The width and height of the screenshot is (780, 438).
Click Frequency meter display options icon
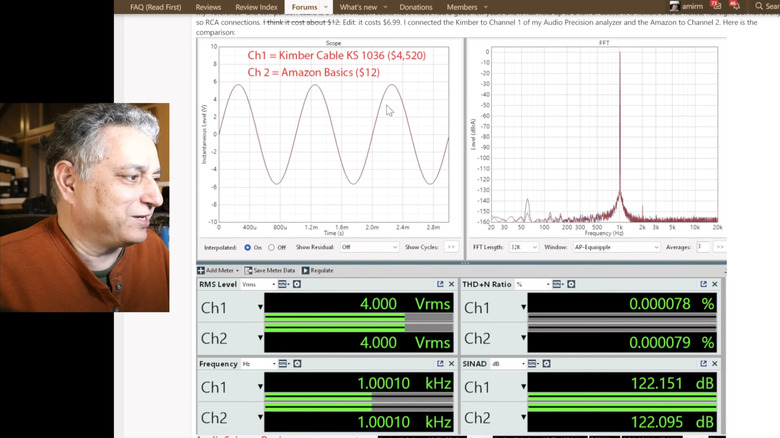tap(284, 364)
